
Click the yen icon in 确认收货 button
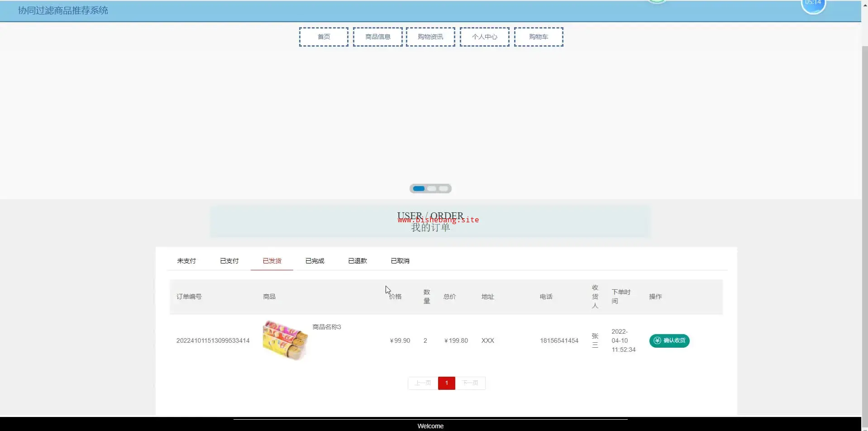657,340
